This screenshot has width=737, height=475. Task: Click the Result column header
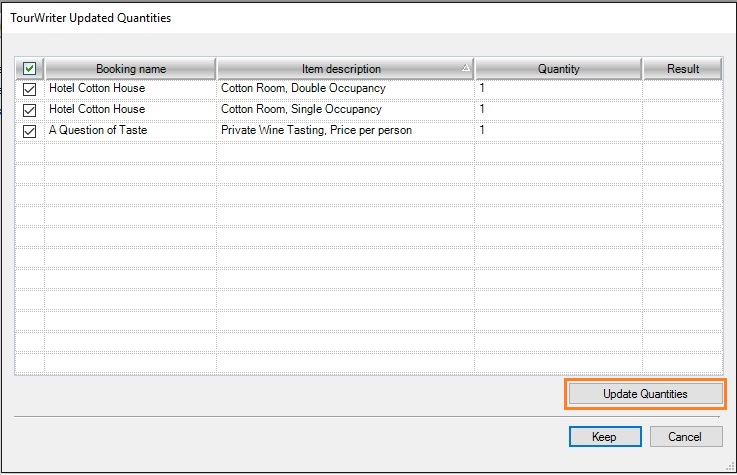tap(682, 69)
